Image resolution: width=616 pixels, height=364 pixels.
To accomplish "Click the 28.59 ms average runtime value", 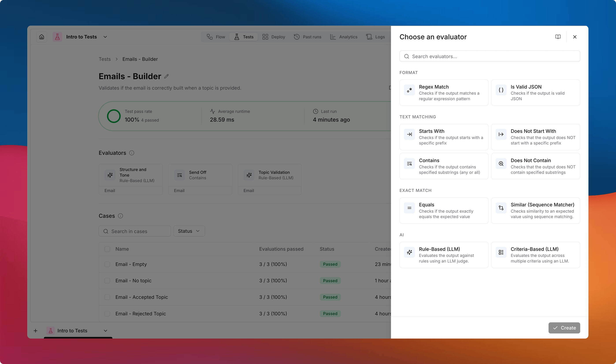I will click(x=222, y=120).
